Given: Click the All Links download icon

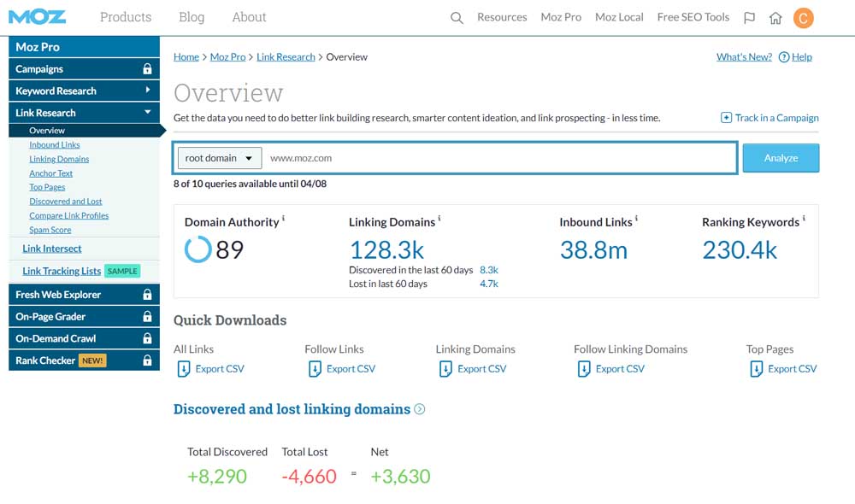Looking at the screenshot, I should pos(183,369).
